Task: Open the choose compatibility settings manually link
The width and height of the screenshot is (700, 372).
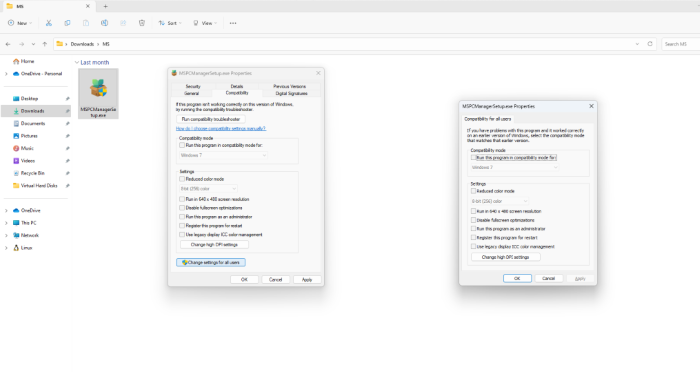Action: point(221,129)
